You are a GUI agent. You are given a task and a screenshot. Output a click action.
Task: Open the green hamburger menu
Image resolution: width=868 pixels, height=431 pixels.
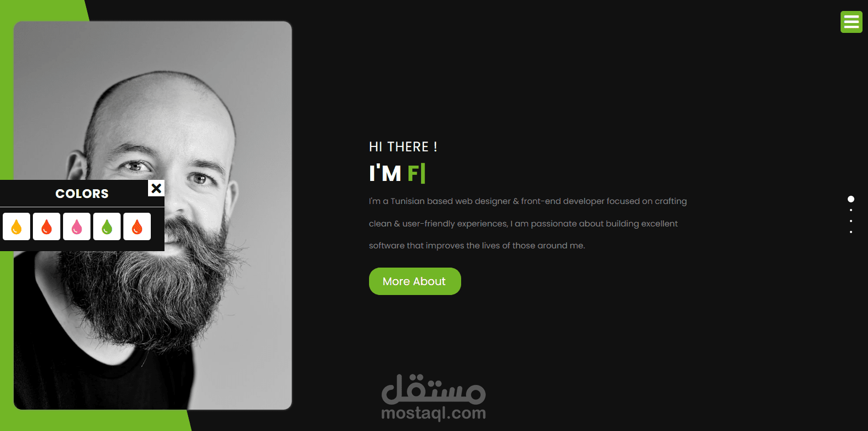pos(851,22)
